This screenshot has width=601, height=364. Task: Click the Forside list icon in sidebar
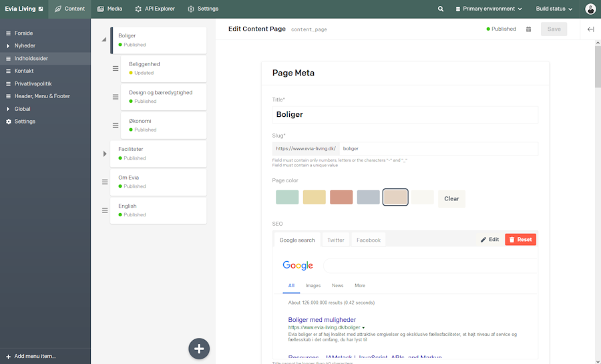pos(8,33)
